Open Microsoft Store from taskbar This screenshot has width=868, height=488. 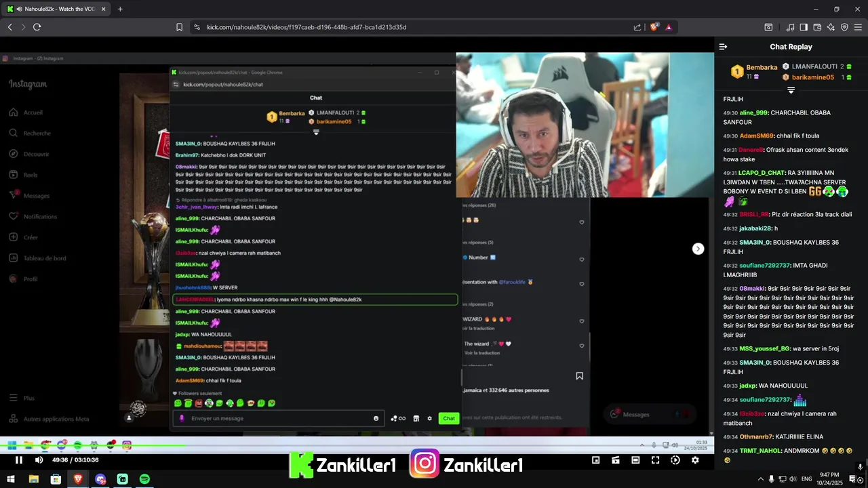(56, 479)
